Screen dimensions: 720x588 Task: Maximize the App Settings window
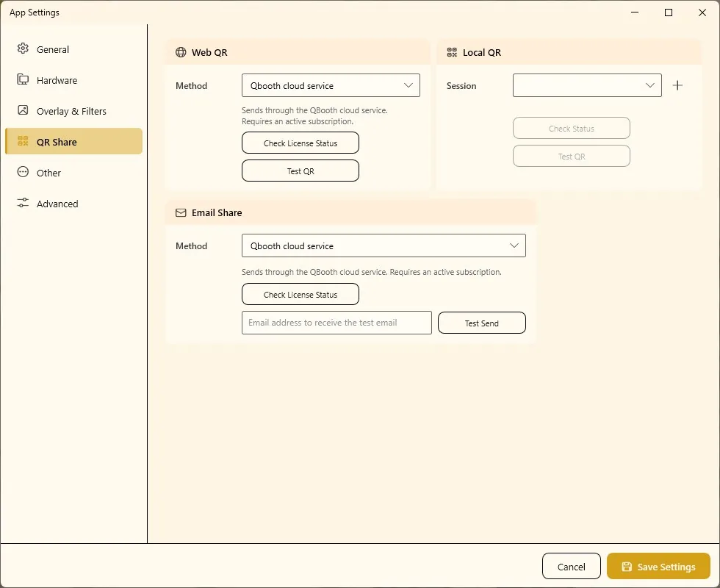tap(669, 12)
